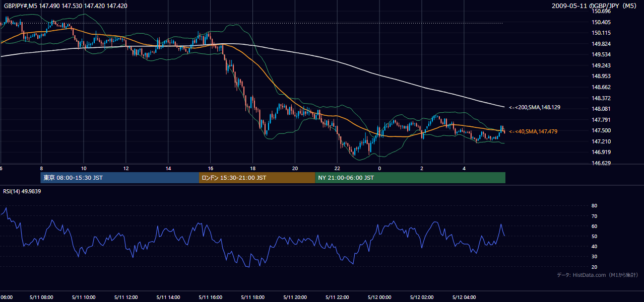Click the 5/11 10:00 time axis label

tap(84, 297)
